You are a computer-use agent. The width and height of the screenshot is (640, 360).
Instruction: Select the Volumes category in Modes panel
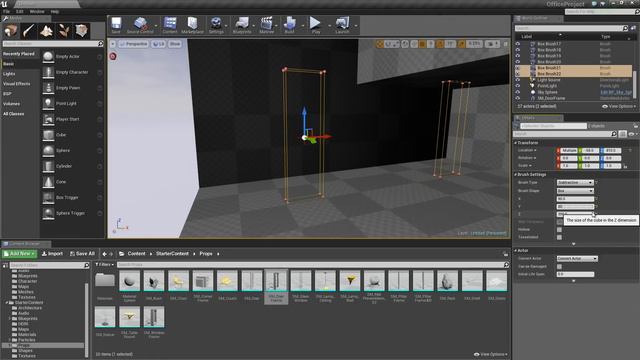[x=11, y=104]
